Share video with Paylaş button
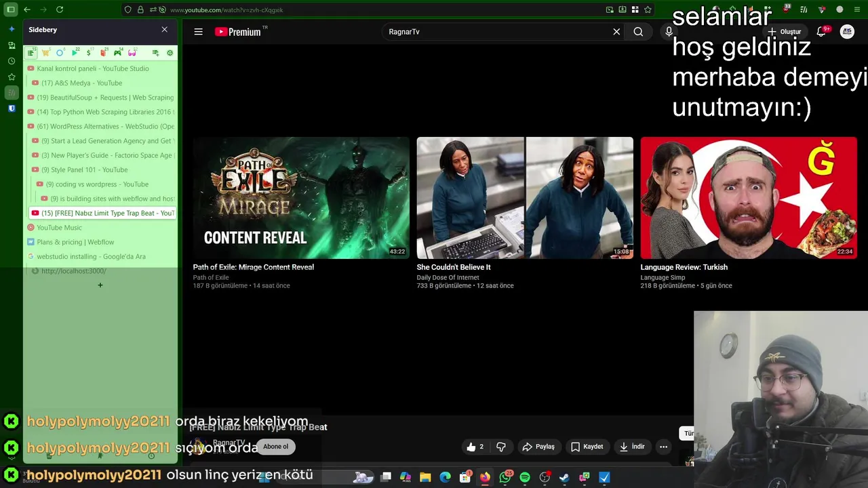Screen dimensions: 868x488 coord(538,447)
